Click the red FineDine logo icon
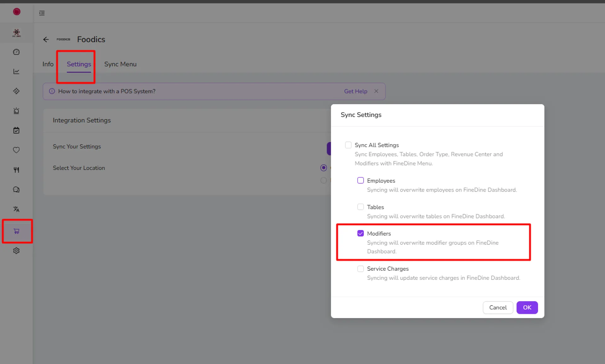The width and height of the screenshot is (605, 364). tap(17, 12)
